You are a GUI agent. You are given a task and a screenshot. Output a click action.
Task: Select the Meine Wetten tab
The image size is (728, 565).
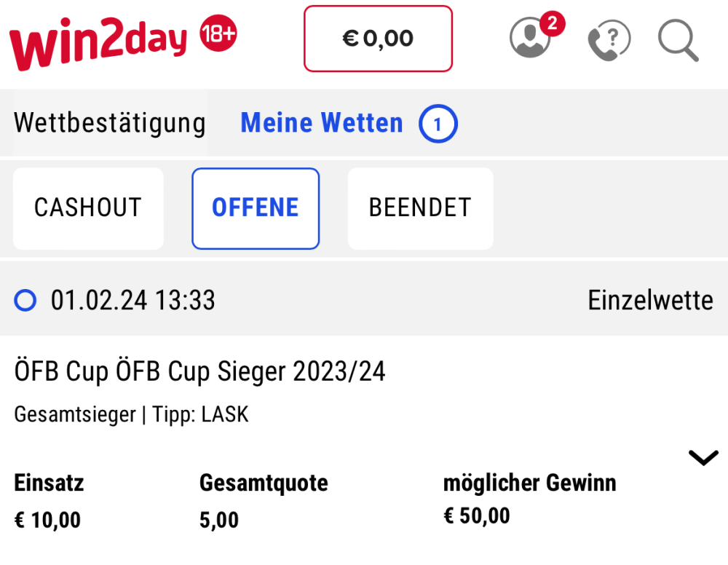coord(322,123)
